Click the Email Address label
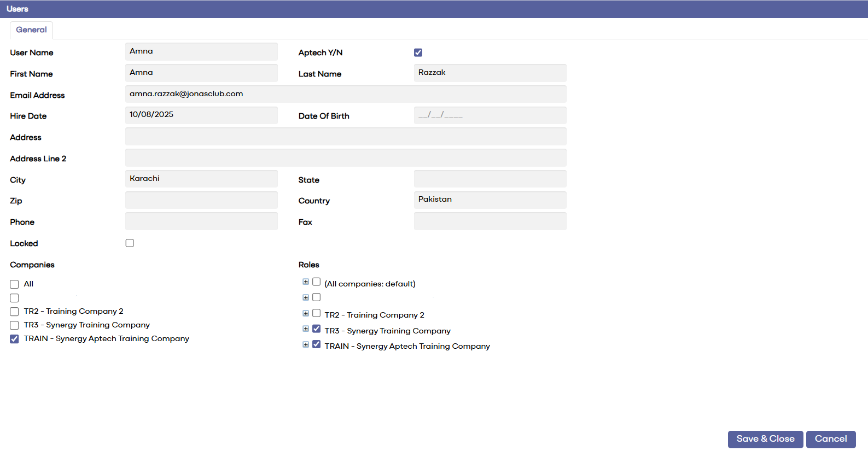868x451 pixels. (37, 95)
